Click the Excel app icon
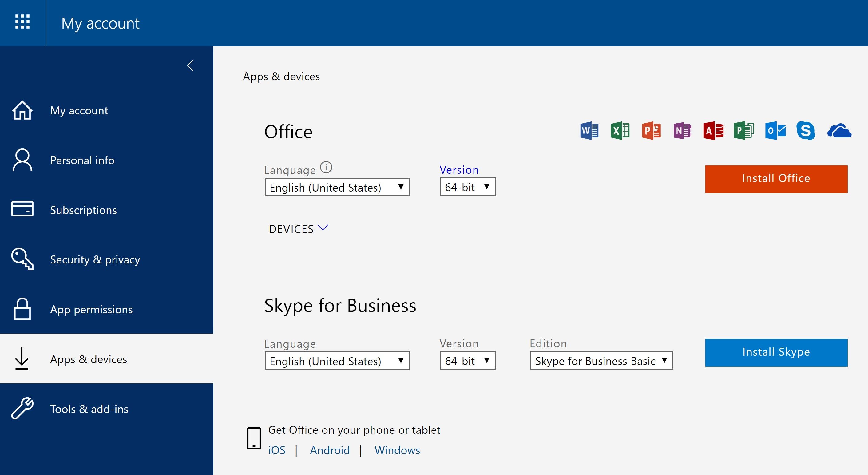Image resolution: width=868 pixels, height=475 pixels. (x=620, y=130)
